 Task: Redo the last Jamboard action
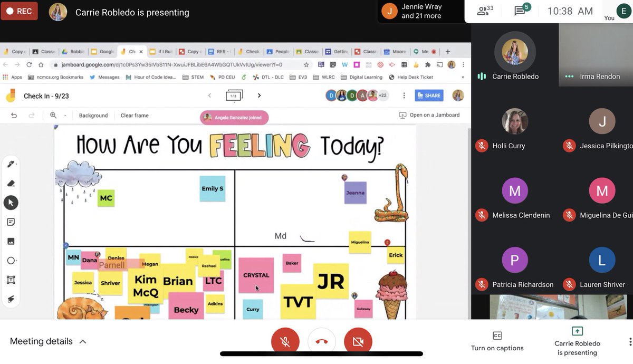tap(32, 115)
